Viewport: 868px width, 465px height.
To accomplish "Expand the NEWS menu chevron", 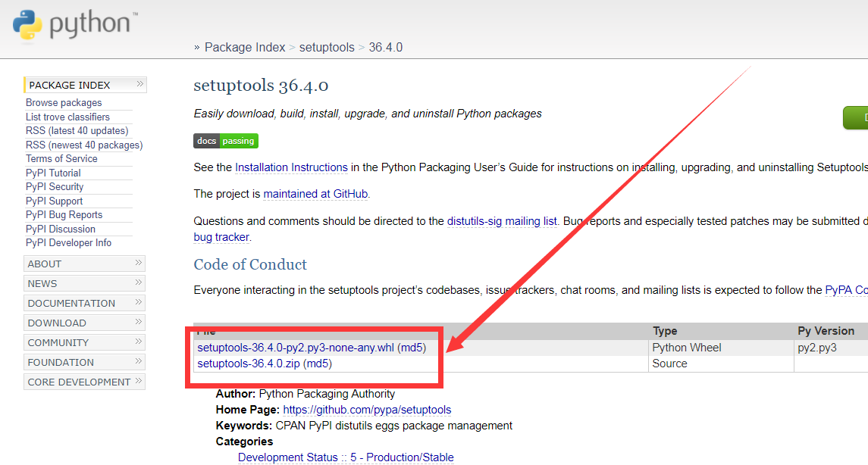I will coord(139,282).
